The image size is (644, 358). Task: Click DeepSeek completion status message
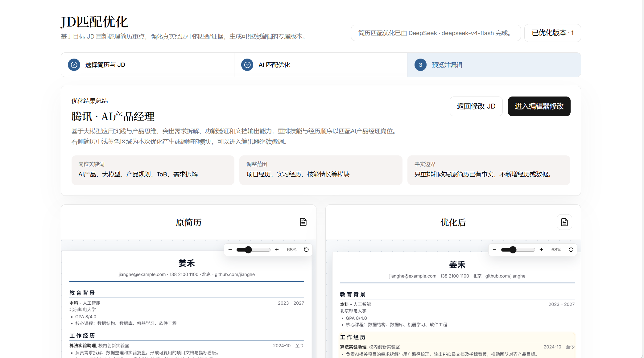(x=436, y=33)
